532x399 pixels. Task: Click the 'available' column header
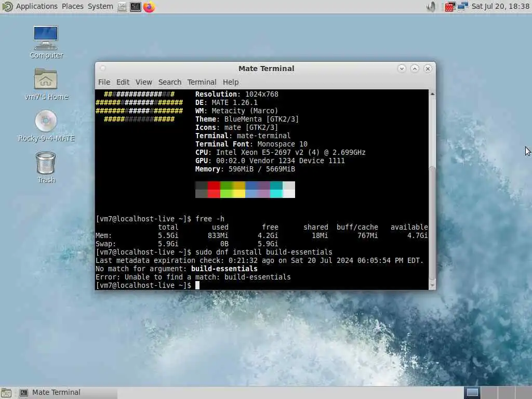coord(409,227)
